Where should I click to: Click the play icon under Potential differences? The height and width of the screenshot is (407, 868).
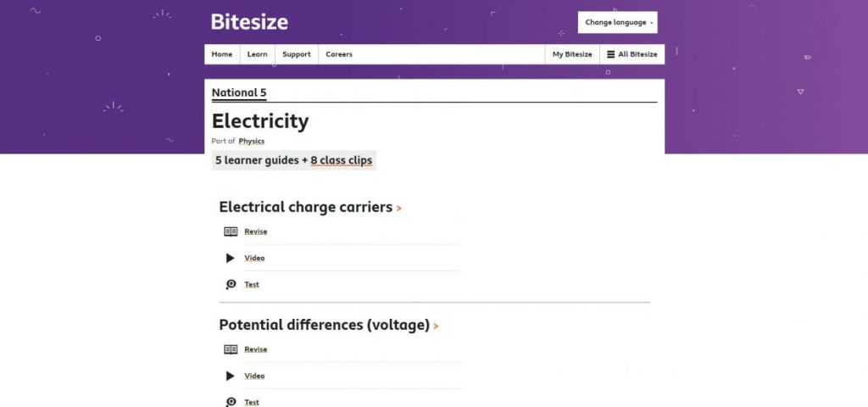[x=231, y=376]
